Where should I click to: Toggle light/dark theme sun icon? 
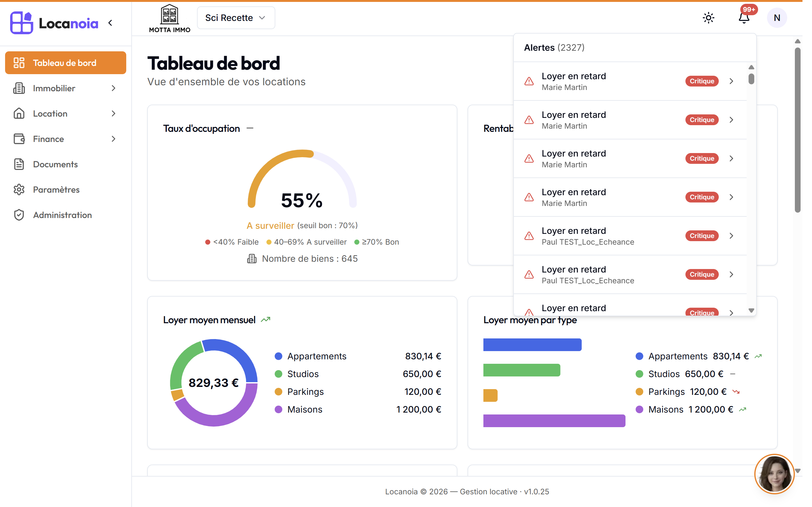pos(708,18)
